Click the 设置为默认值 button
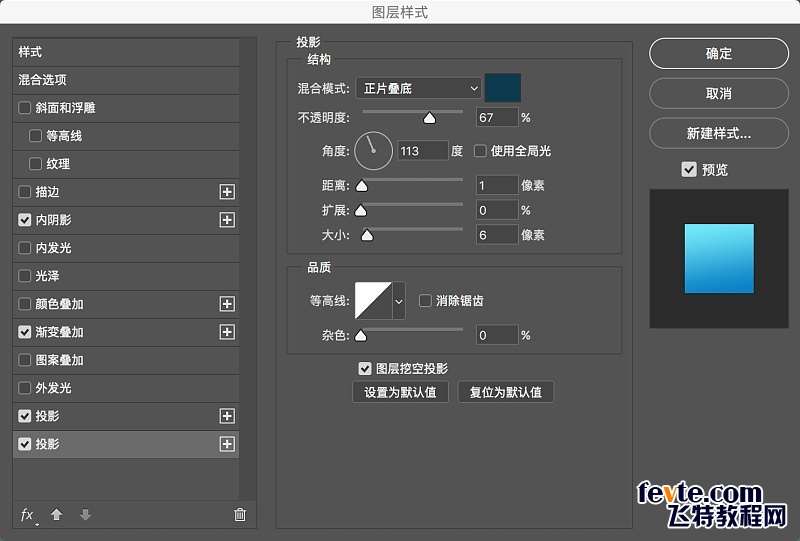Image resolution: width=800 pixels, height=541 pixels. click(401, 392)
